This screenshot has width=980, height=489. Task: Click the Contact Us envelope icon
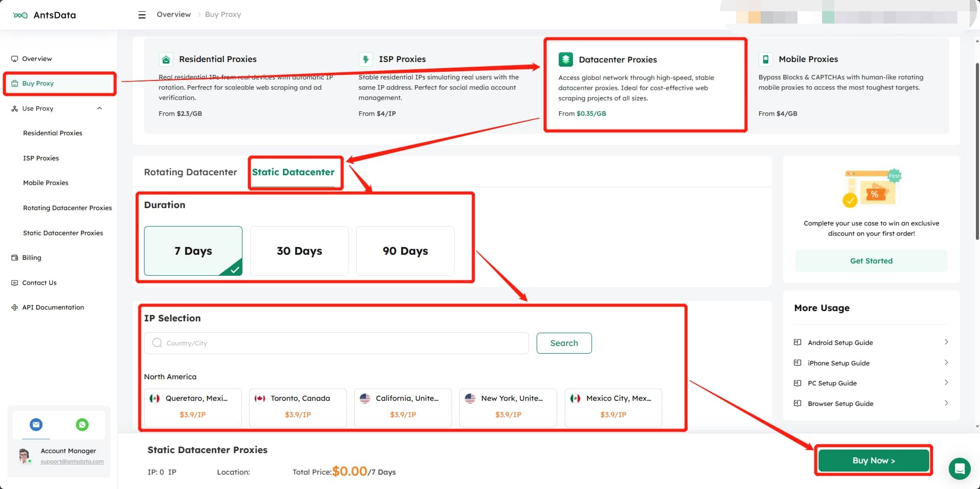click(x=15, y=283)
